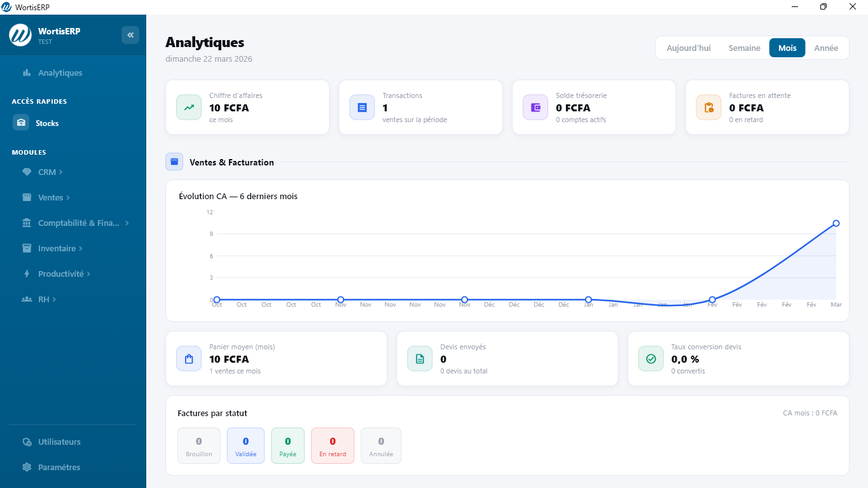Open Stocks quick access icon
The width and height of the screenshot is (868, 488).
21,123
